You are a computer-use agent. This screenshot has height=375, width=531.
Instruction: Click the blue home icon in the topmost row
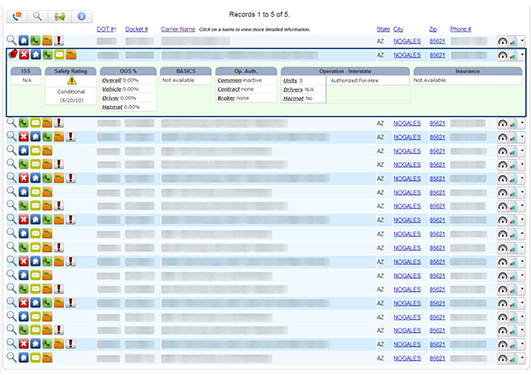[23, 41]
